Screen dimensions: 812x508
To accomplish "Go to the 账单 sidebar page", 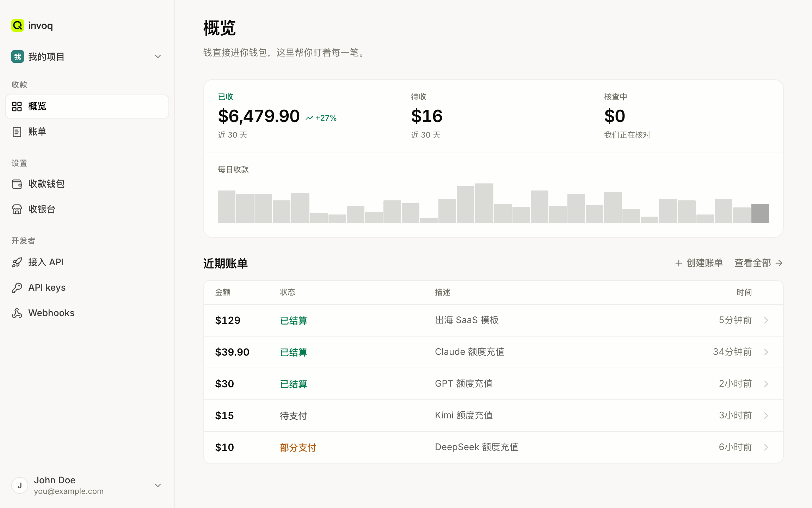I will coord(87,132).
